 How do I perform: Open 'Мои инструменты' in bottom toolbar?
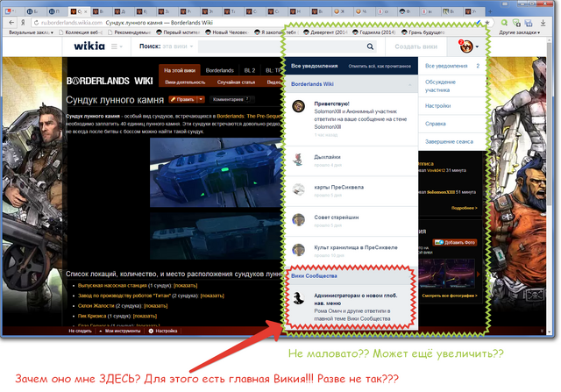[122, 331]
